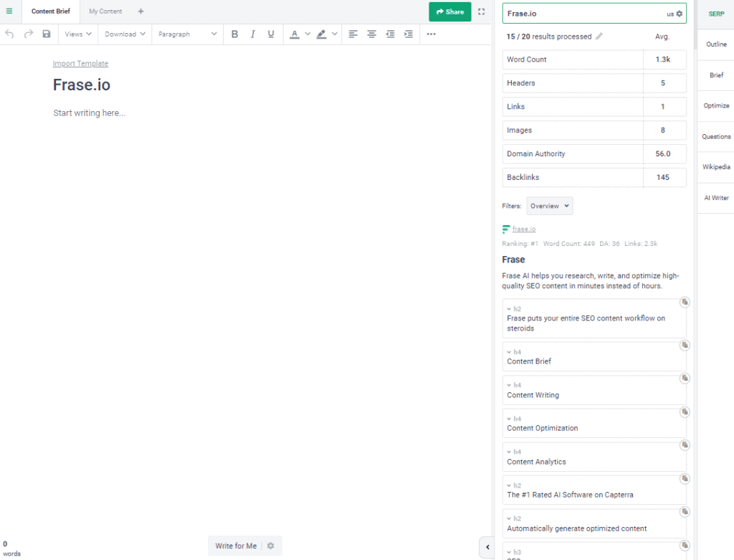Select the Domain Authority metric row
734x560 pixels.
coord(594,153)
